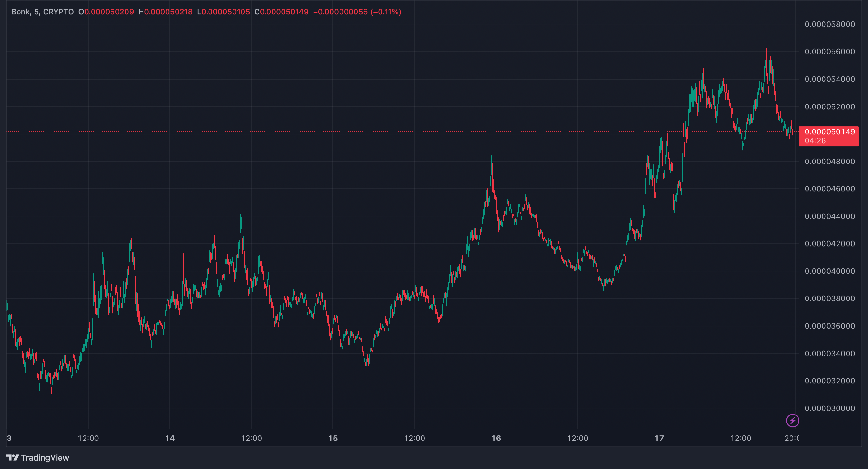Click the date label 14 on time axis
Image resolution: width=868 pixels, height=469 pixels.
[170, 438]
